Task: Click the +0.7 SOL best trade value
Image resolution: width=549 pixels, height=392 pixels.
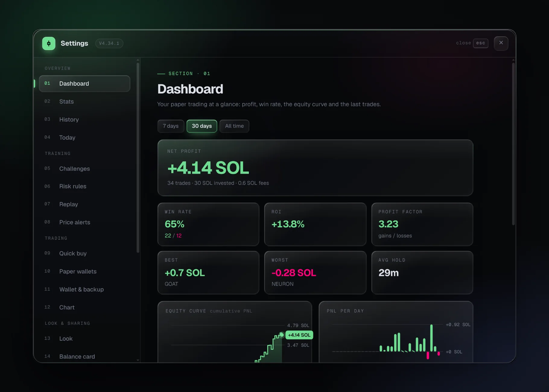Action: 185,273
